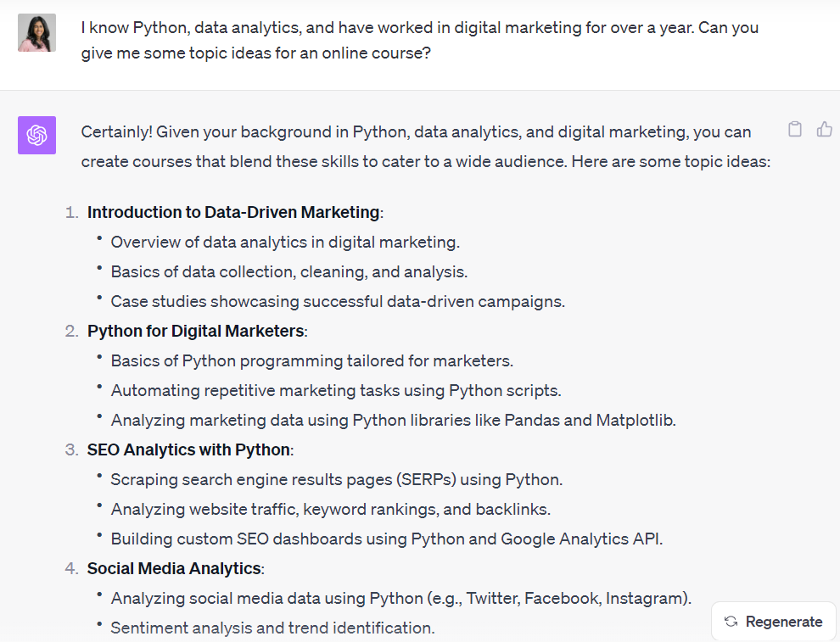Viewport: 840px width, 642px height.
Task: Click the heading SEO Analytics with Python
Action: (x=187, y=449)
